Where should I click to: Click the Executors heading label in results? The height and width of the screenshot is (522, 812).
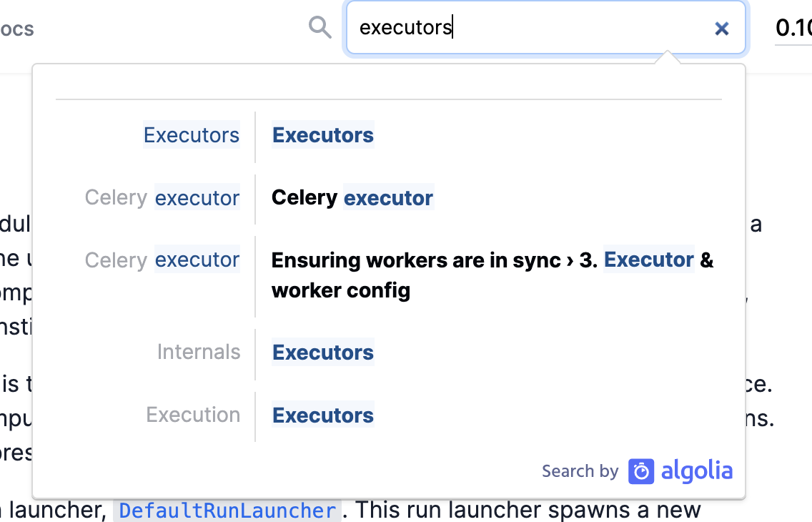pos(192,134)
